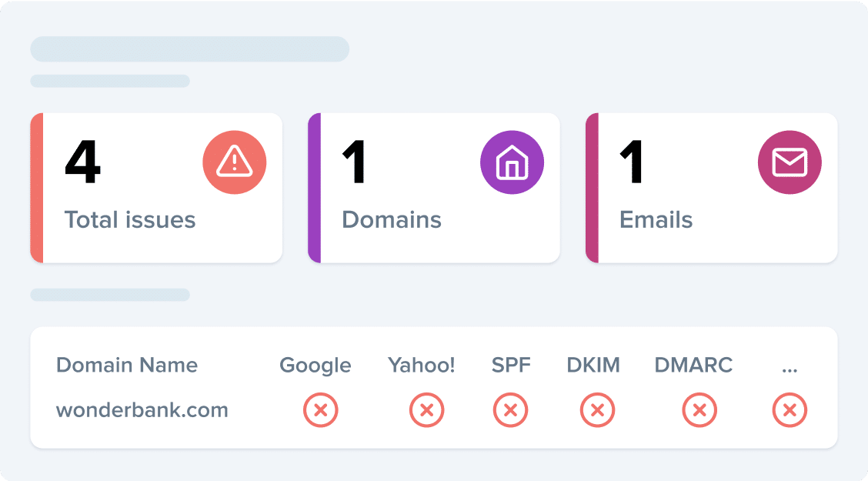This screenshot has height=481, width=868.
Task: Expand more columns via ellipsis header
Action: [x=790, y=369]
